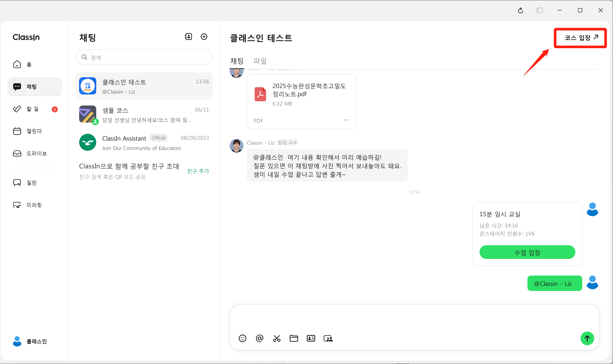Open the 할 일 (To-do) section

tap(34, 109)
